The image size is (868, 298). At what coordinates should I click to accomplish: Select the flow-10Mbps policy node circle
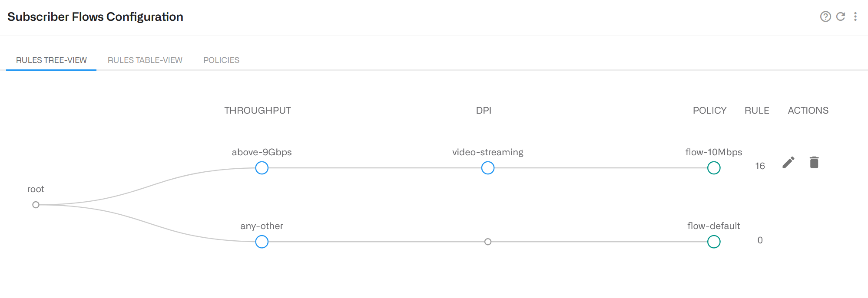(714, 168)
